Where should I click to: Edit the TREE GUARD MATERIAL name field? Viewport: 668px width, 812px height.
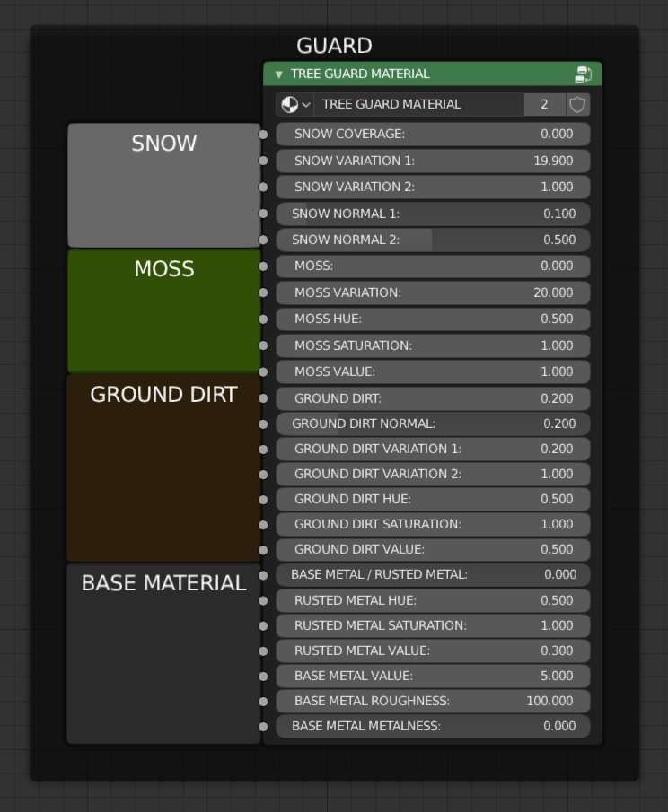tap(418, 105)
